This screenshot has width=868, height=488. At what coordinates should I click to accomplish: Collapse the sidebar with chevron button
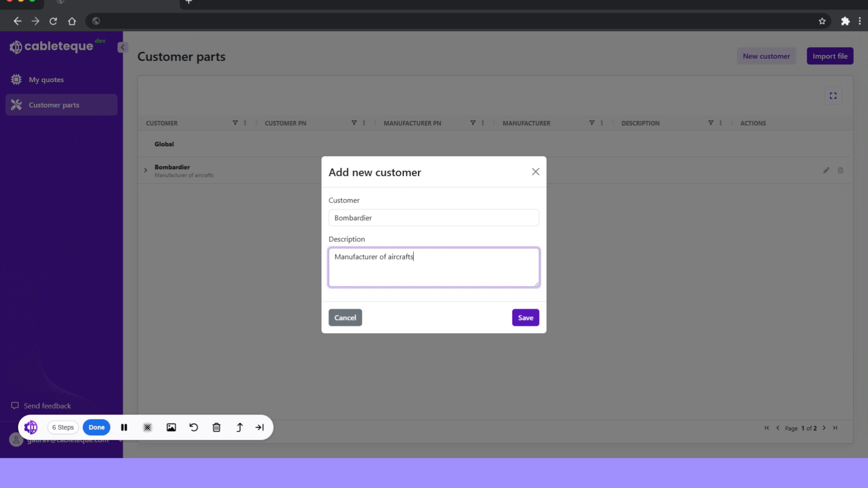[122, 47]
